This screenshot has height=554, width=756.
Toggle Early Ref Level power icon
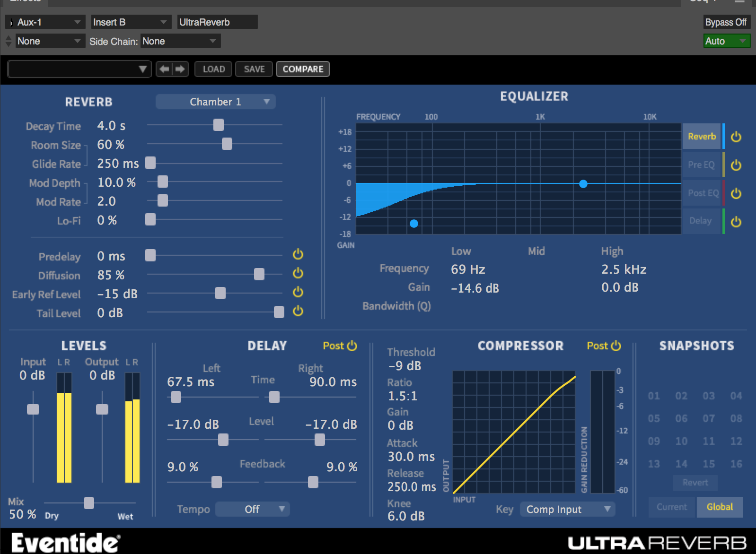pyautogui.click(x=298, y=292)
